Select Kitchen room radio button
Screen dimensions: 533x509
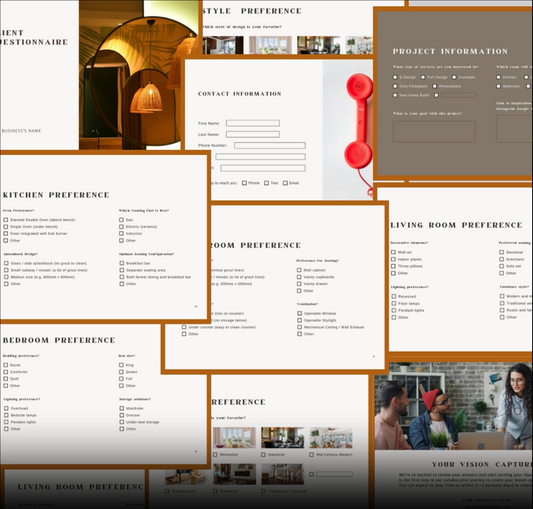tap(498, 77)
